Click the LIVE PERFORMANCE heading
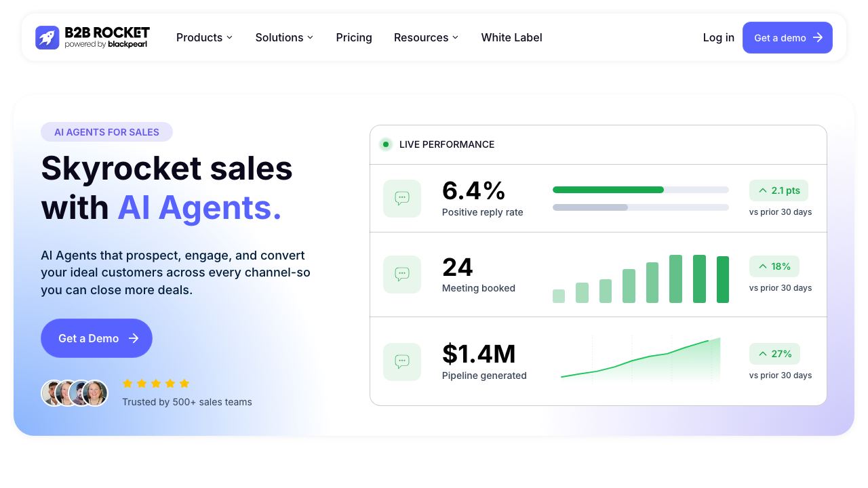Image resolution: width=868 pixels, height=488 pixels. point(447,144)
